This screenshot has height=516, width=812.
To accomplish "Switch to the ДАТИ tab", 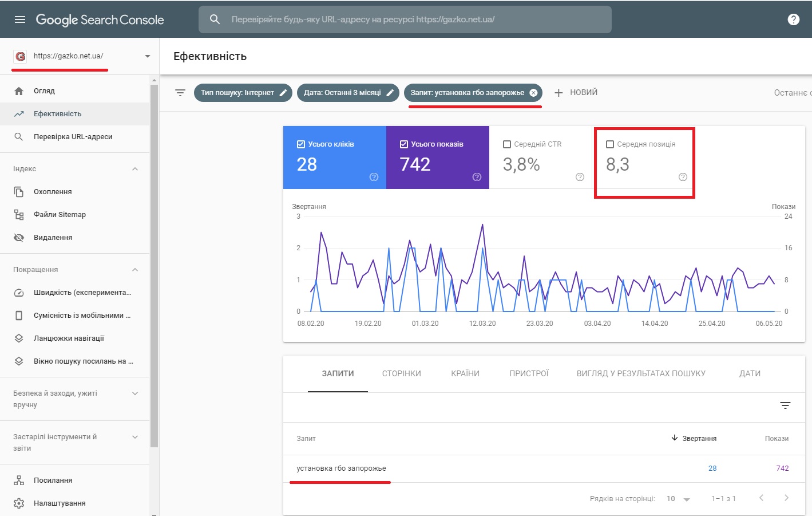I will (x=750, y=373).
